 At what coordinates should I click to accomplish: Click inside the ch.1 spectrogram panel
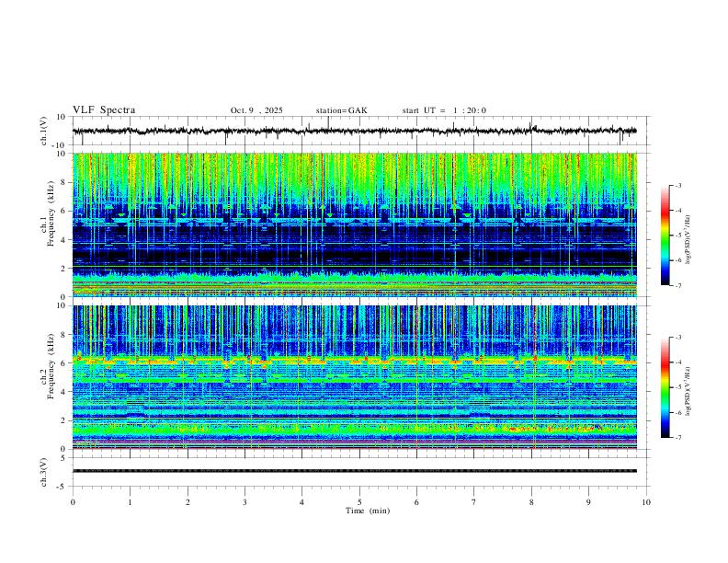(x=355, y=224)
